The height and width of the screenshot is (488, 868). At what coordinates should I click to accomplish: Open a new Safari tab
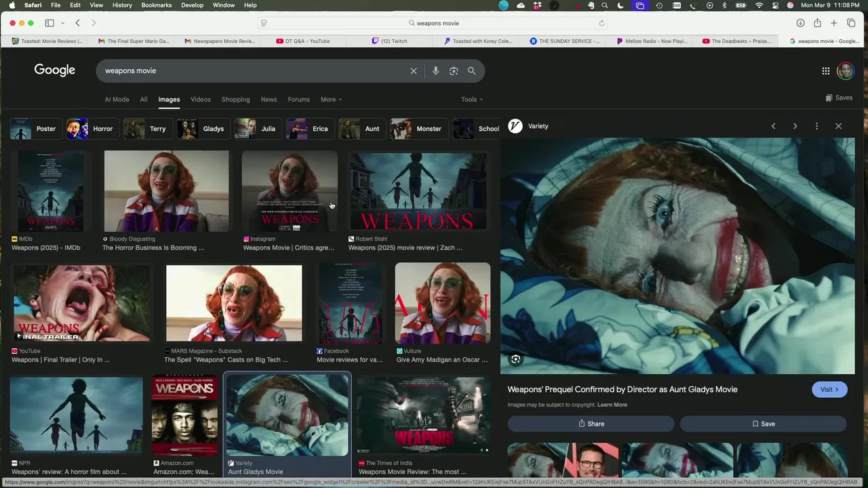pos(834,23)
